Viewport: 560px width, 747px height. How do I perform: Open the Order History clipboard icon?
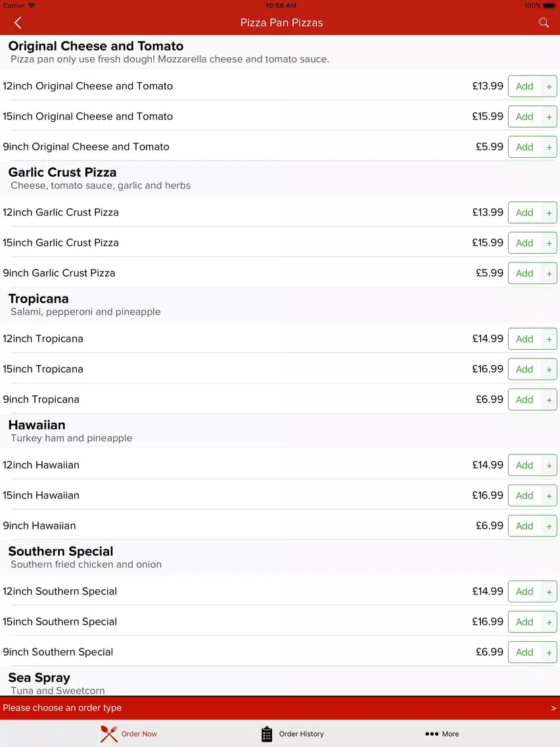[x=267, y=734]
